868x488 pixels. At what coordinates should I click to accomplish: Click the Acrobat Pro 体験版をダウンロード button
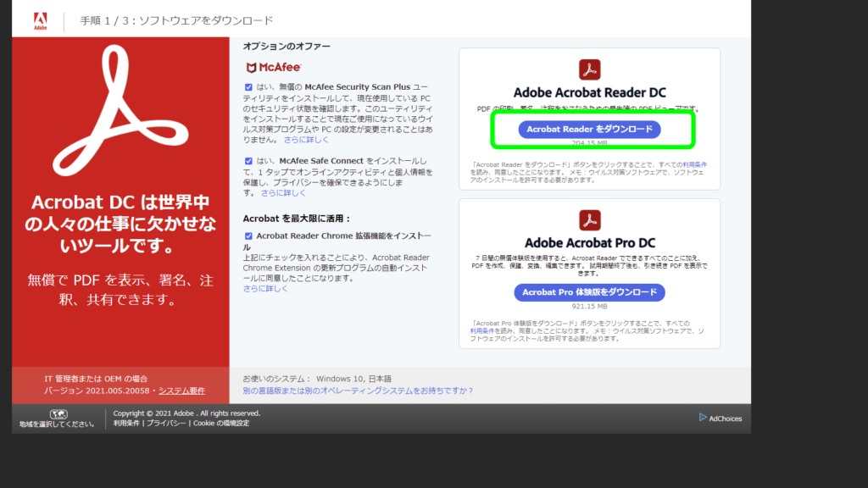tap(590, 292)
